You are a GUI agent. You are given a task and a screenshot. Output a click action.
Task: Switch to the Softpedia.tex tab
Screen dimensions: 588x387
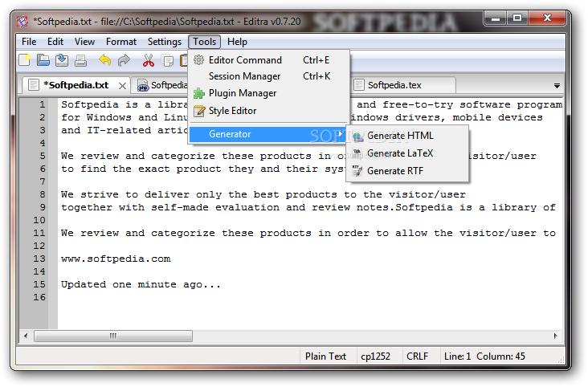tap(403, 85)
